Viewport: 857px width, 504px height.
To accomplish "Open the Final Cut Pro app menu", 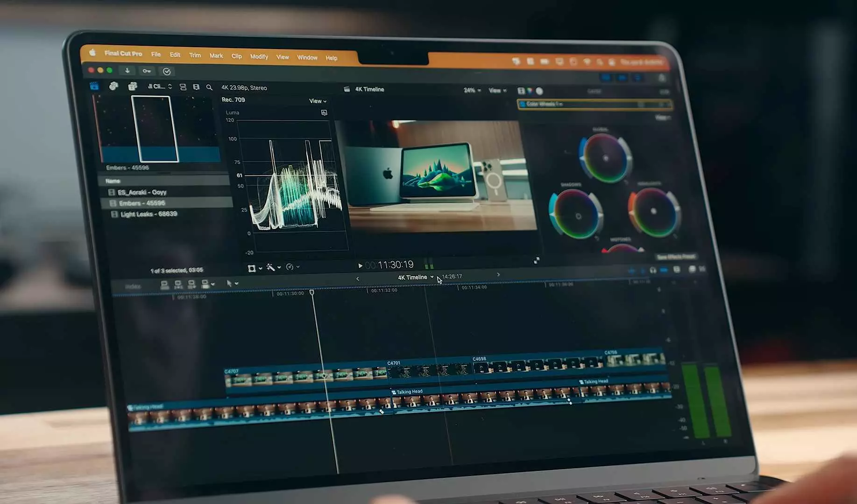I will pyautogui.click(x=123, y=53).
